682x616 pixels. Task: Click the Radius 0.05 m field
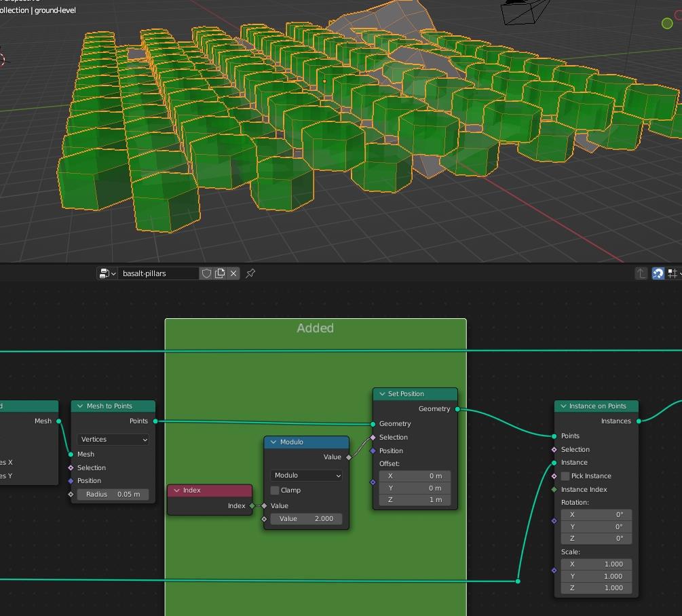click(x=113, y=494)
